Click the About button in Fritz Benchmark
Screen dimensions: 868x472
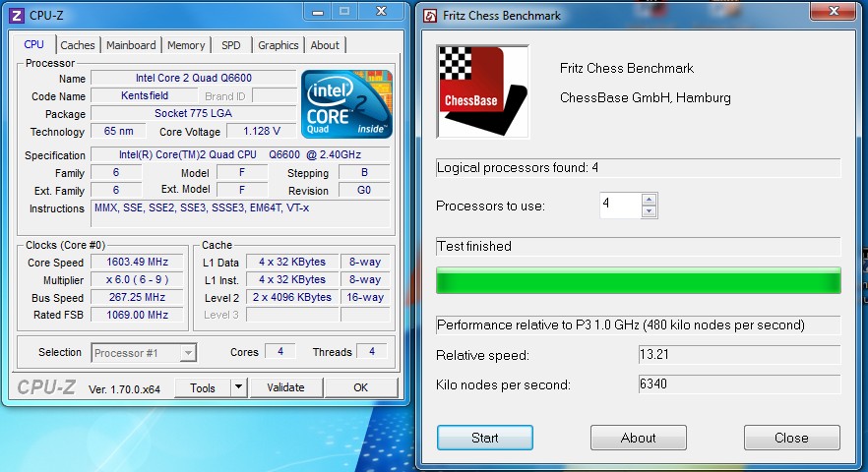coord(639,438)
